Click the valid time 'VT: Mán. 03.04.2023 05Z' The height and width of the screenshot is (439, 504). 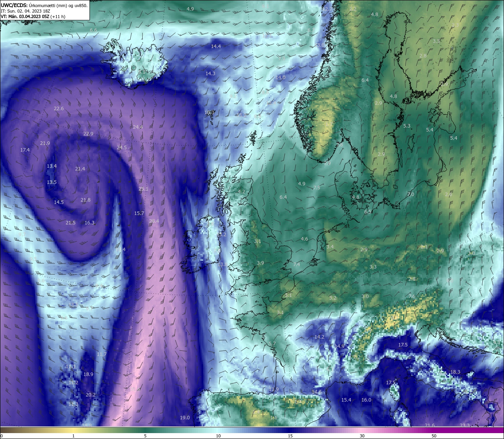[x=26, y=17]
